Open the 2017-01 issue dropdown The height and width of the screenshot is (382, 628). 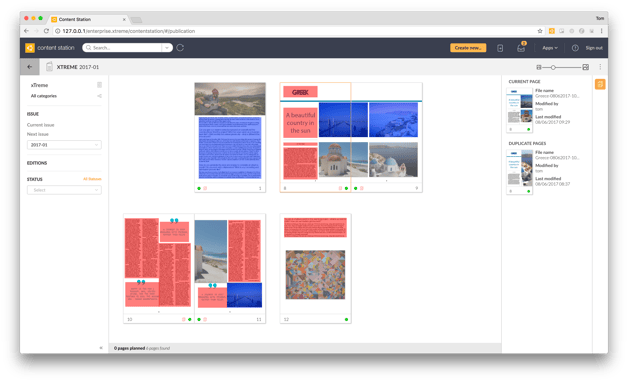click(64, 145)
